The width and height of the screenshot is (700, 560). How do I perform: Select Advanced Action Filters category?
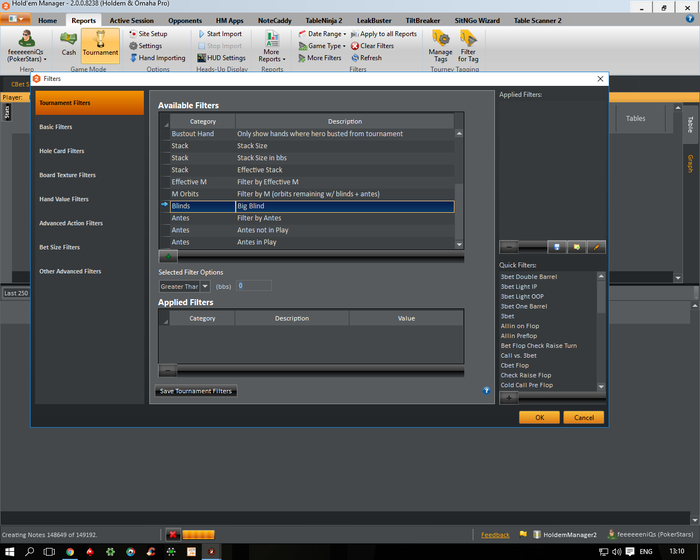tap(89, 223)
